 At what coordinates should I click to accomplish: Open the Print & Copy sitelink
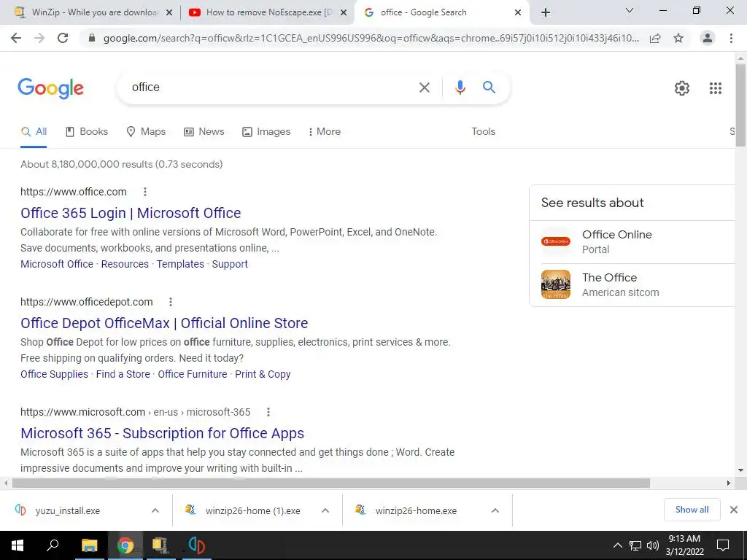[263, 374]
